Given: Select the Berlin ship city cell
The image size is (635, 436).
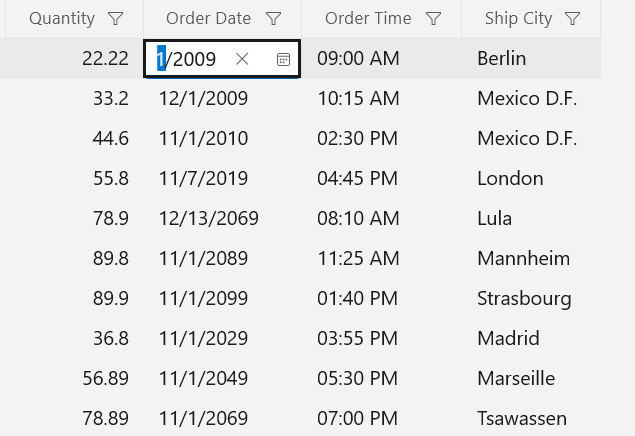Looking at the screenshot, I should [502, 59].
